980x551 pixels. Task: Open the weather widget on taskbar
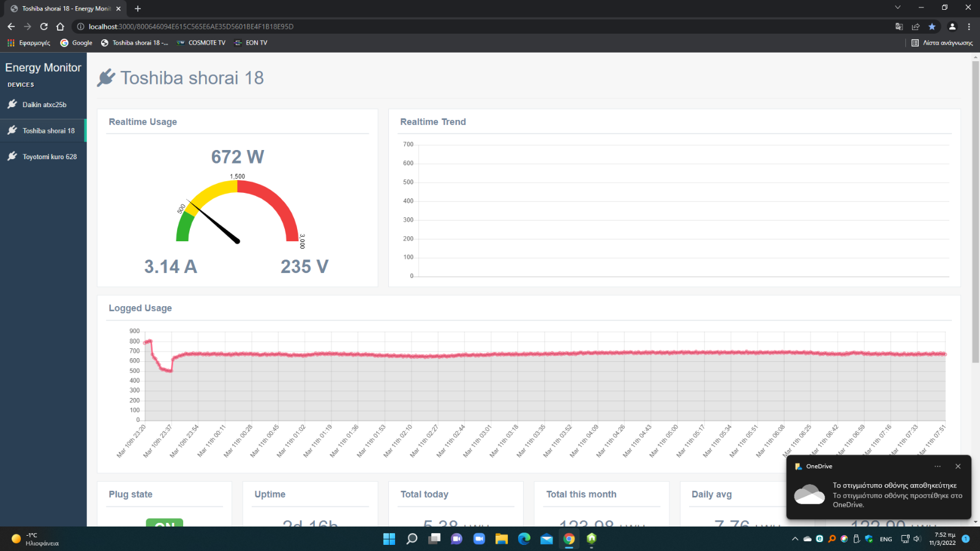(x=36, y=539)
